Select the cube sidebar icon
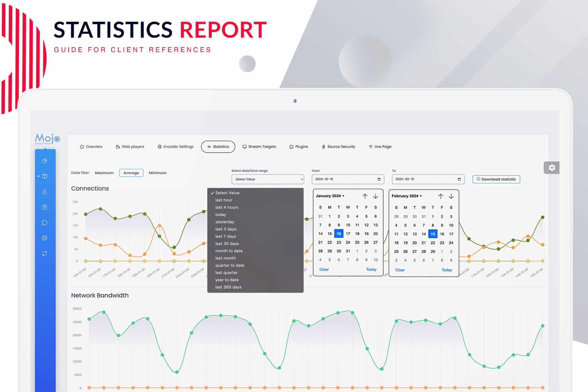Viewport: 588px width, 392px height. [x=45, y=176]
